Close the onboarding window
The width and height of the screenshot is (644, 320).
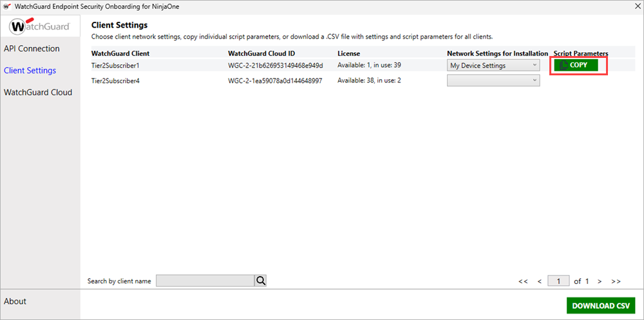point(637,6)
